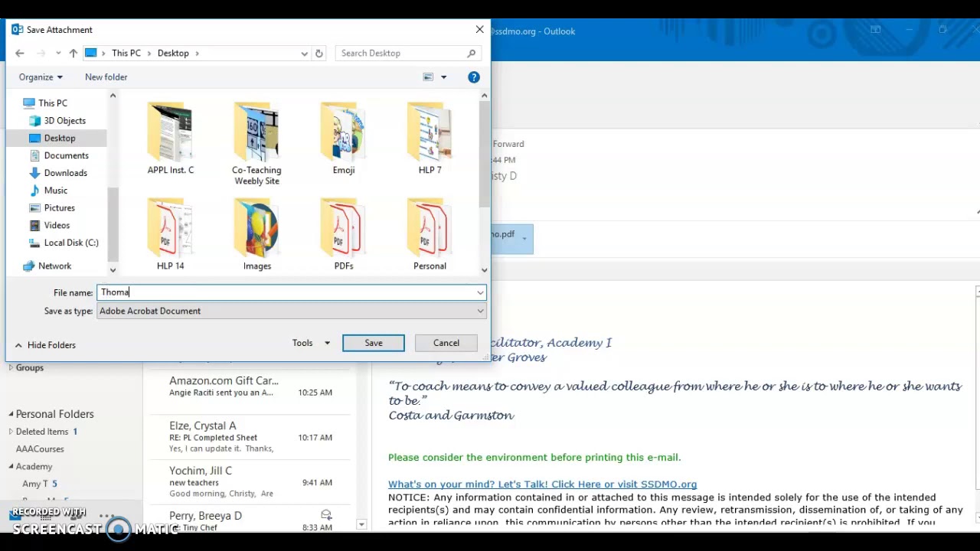Collapse the dialog with Hide Folders
Screen dimensions: 980x551
45,345
